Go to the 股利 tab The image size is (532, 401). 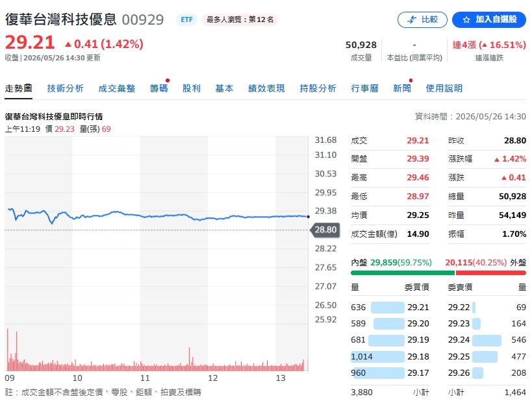pos(192,88)
